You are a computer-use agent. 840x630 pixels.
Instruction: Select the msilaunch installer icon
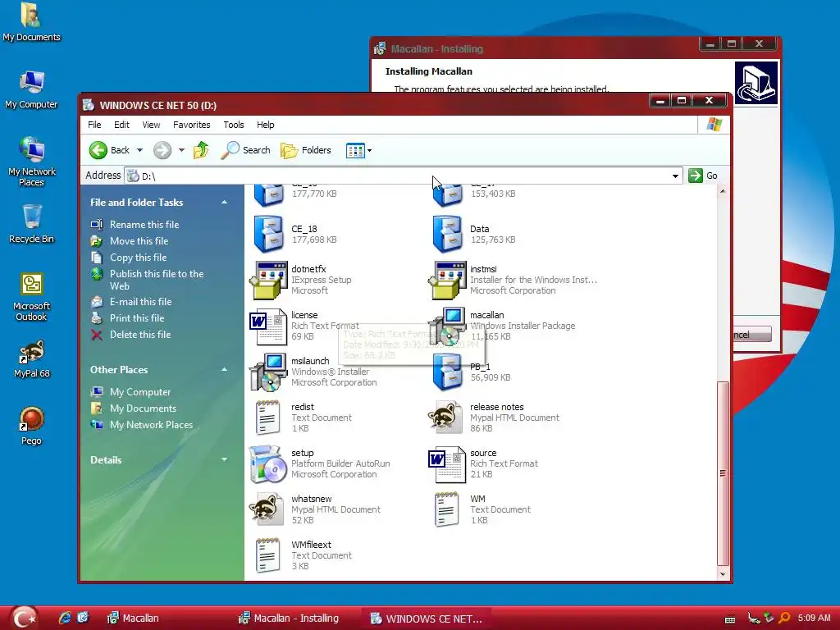(x=268, y=372)
